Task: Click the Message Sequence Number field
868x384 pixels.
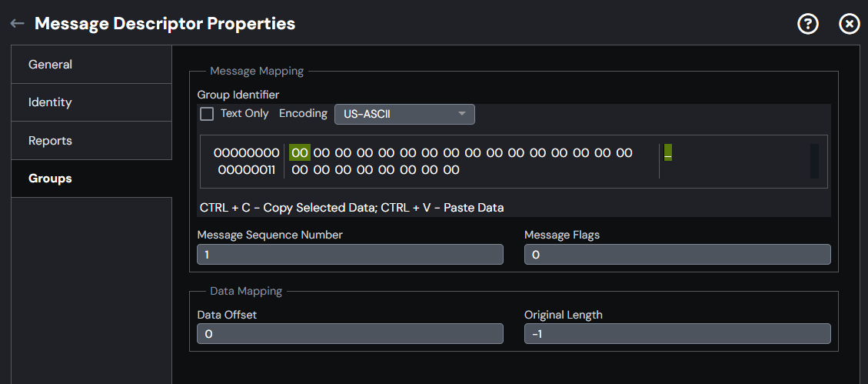Action: pos(350,255)
